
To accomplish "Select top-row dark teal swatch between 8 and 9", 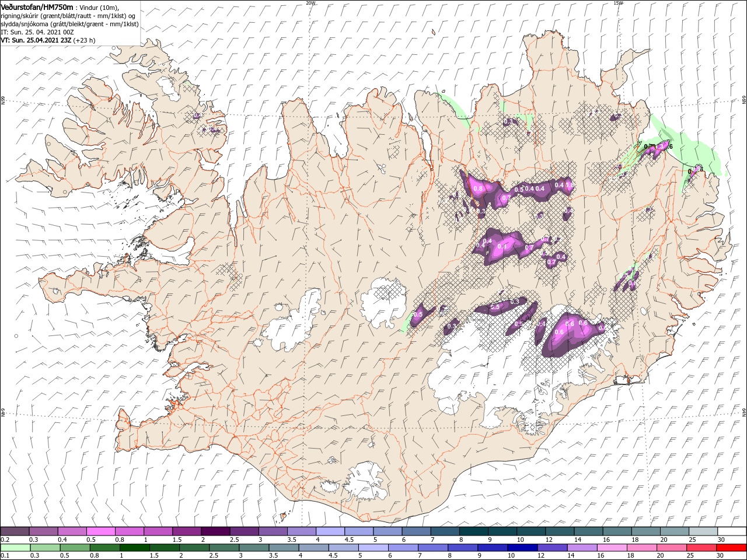I will pyautogui.click(x=473, y=531).
